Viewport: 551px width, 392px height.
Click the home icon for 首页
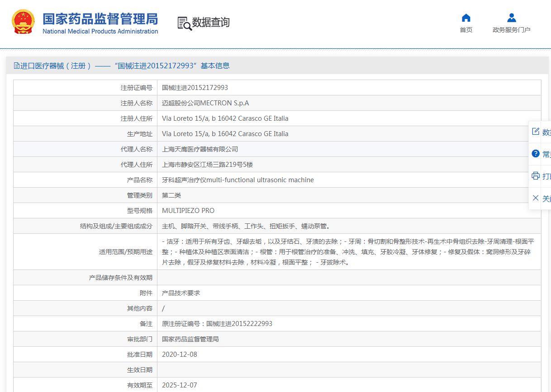click(466, 18)
